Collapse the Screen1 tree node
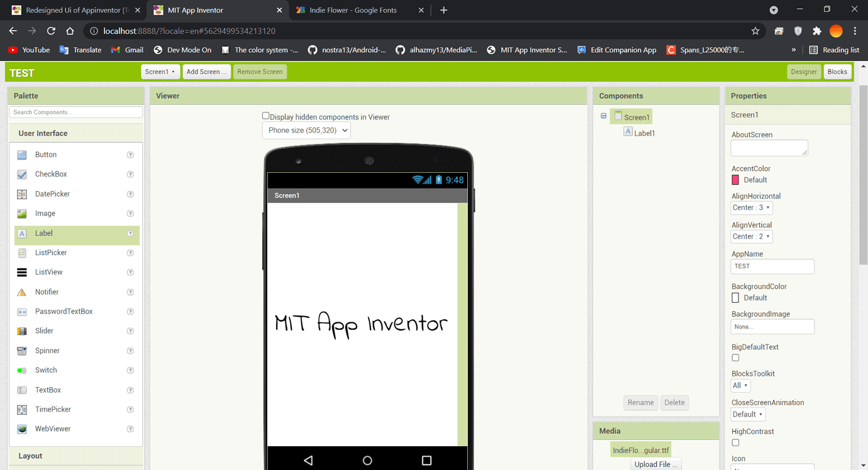The width and height of the screenshot is (868, 470). 603,116
